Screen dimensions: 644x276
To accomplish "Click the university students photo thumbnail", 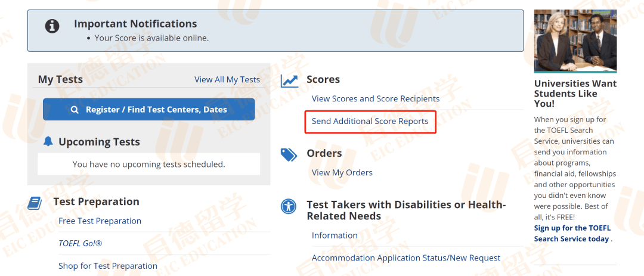I will [575, 41].
